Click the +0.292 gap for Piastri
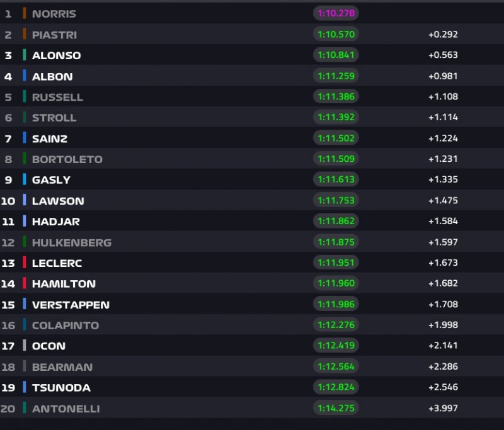The image size is (504, 430). tap(442, 34)
